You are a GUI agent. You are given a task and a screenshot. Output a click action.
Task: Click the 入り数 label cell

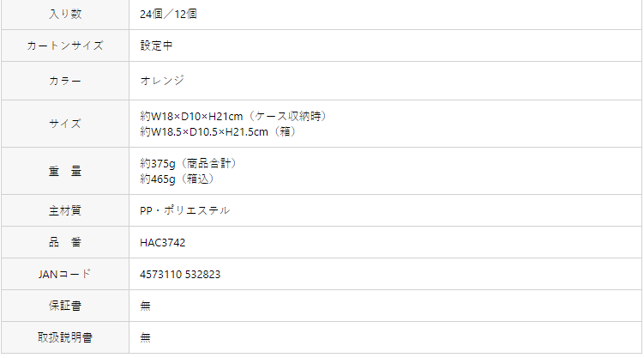(65, 15)
